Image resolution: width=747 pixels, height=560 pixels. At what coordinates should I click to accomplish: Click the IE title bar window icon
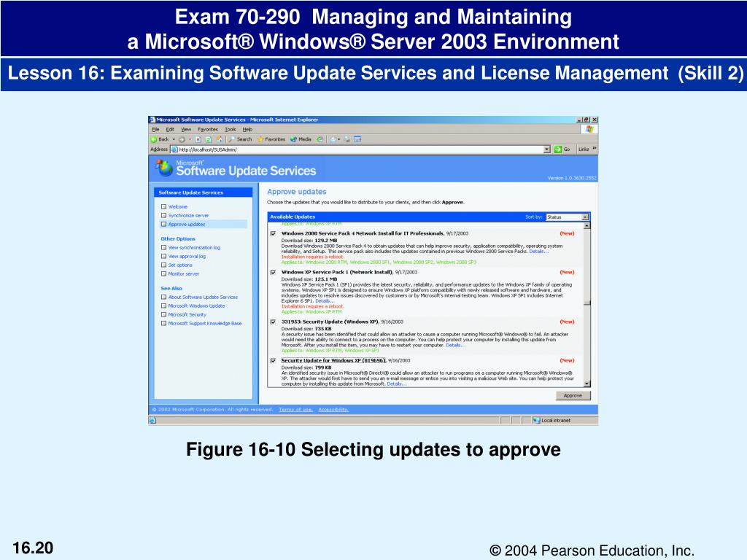(x=152, y=120)
